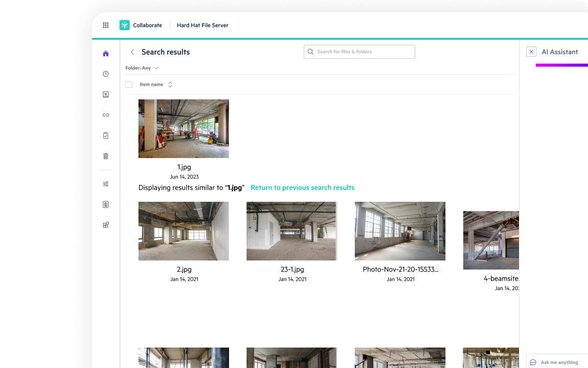Image resolution: width=588 pixels, height=368 pixels.
Task: Open the sidebar icon below the settings sliders
Action: [x=106, y=204]
